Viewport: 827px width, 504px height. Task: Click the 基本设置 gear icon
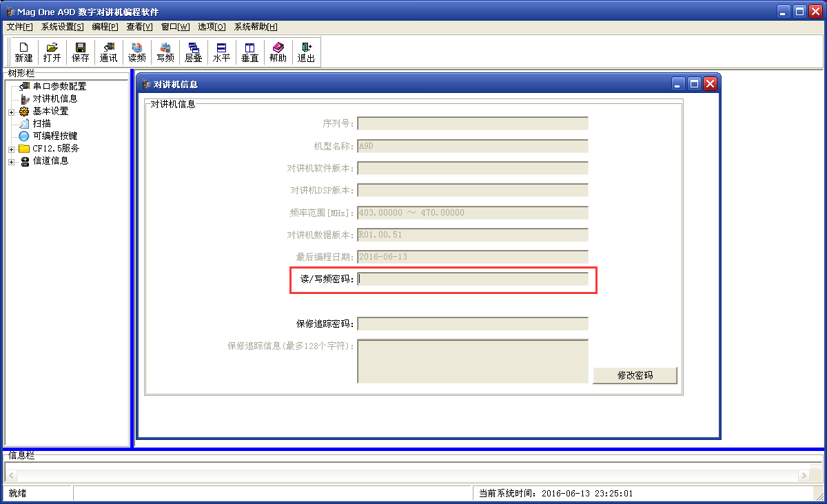[x=25, y=111]
